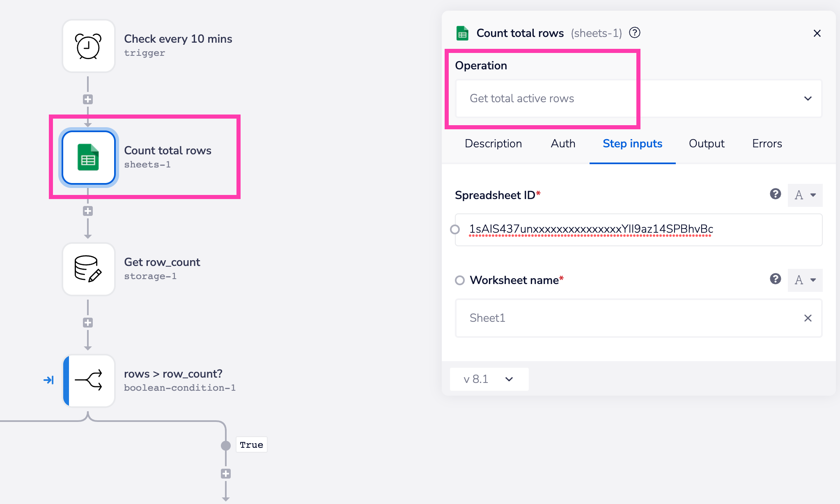Click the alarm clock trigger step icon
The image size is (840, 504).
point(88,46)
